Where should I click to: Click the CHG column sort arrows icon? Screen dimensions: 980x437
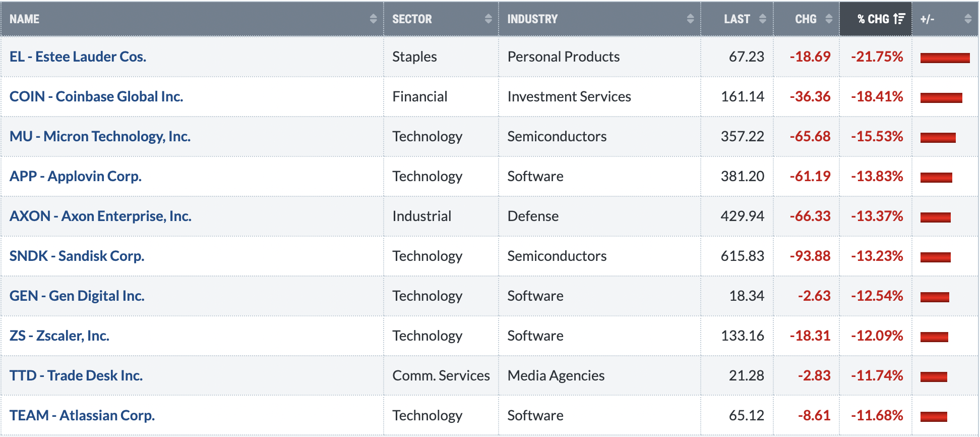(x=829, y=19)
